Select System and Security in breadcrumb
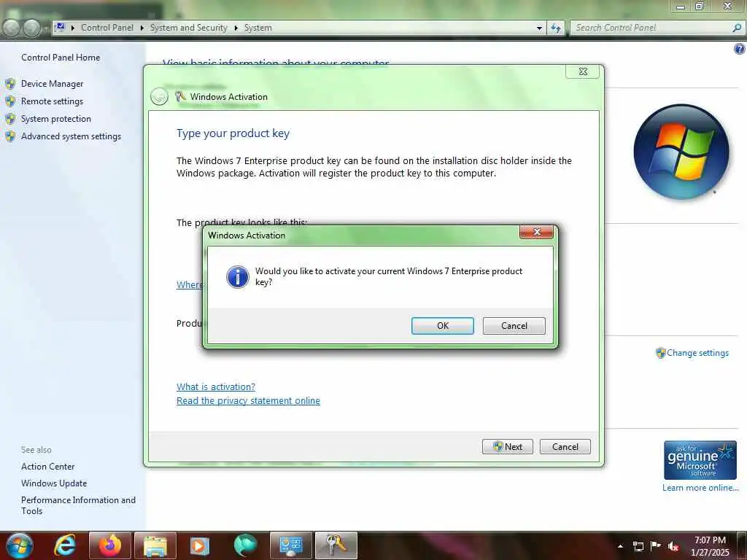This screenshot has height=560, width=747. [x=189, y=28]
